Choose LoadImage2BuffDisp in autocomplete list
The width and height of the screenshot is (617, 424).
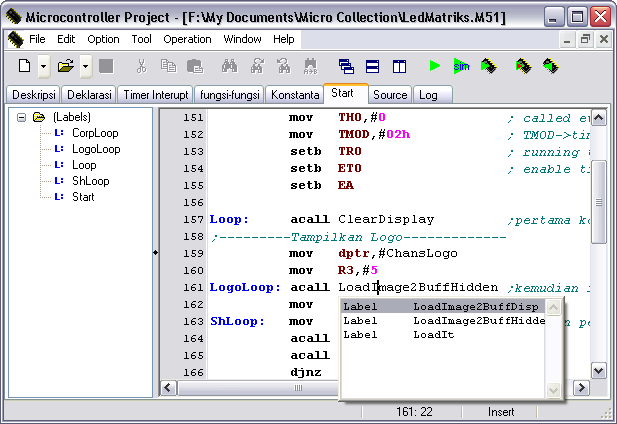coord(443,306)
